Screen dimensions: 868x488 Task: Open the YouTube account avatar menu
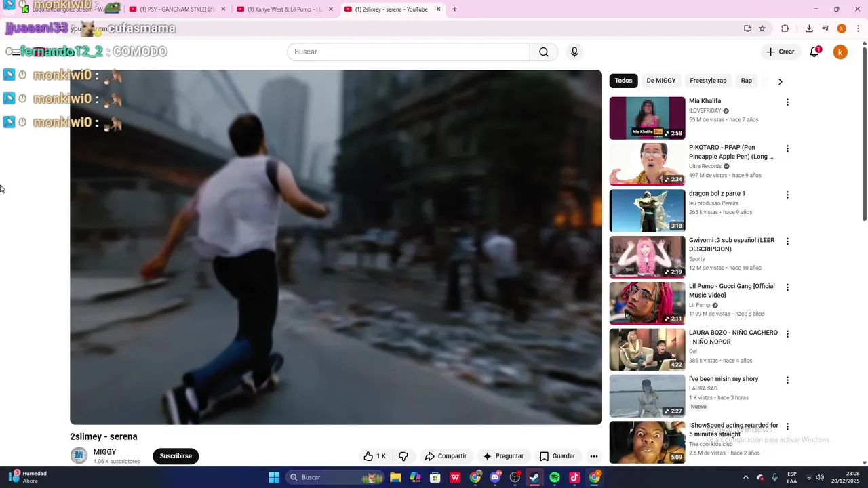tap(840, 52)
